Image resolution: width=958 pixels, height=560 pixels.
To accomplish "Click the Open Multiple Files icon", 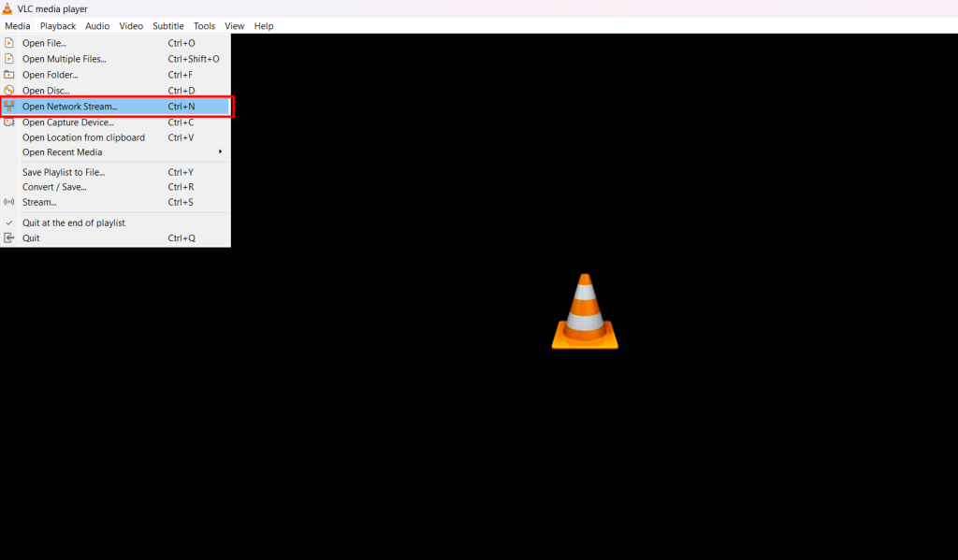I will pyautogui.click(x=9, y=59).
